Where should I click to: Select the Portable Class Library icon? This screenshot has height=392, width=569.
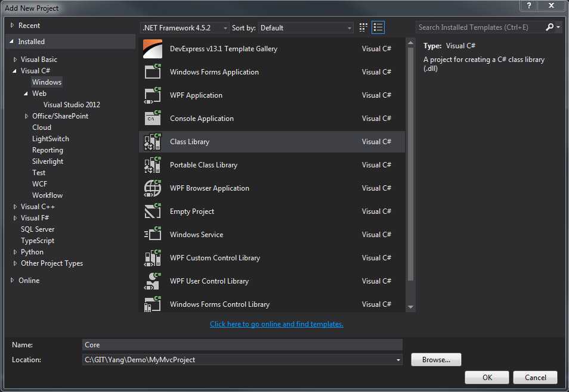click(x=153, y=164)
